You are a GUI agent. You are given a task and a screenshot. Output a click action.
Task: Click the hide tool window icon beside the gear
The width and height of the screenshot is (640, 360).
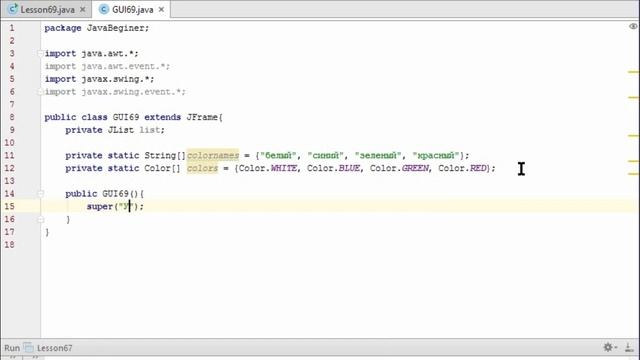[x=629, y=347]
